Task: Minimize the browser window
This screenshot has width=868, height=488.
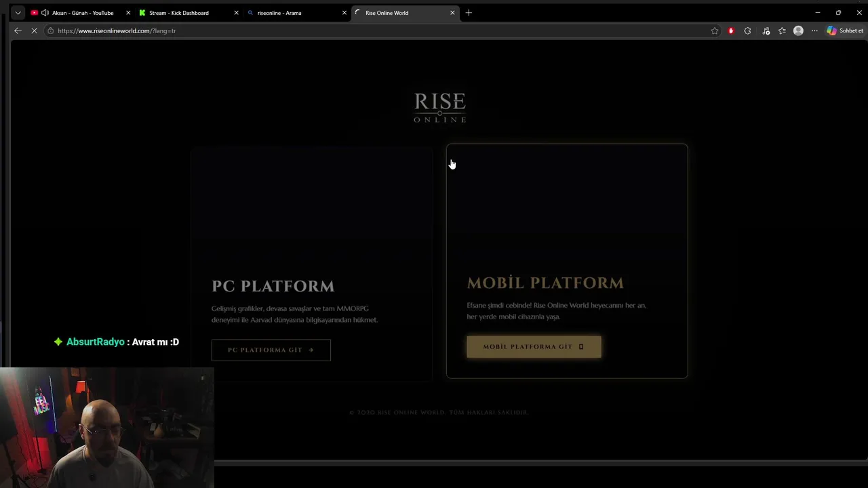Action: 817,13
